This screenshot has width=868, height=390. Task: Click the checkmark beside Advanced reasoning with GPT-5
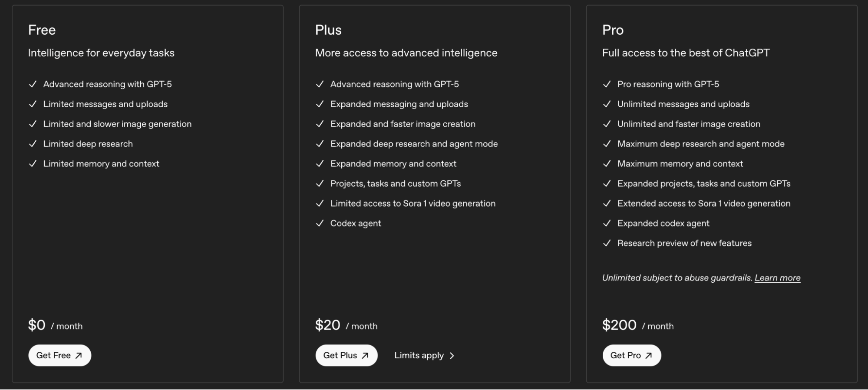click(x=33, y=84)
